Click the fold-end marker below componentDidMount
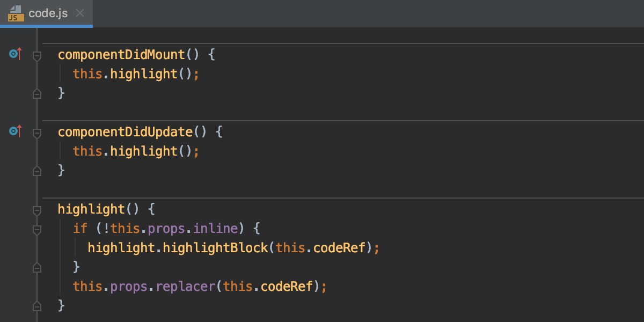The width and height of the screenshot is (644, 322). (x=36, y=93)
